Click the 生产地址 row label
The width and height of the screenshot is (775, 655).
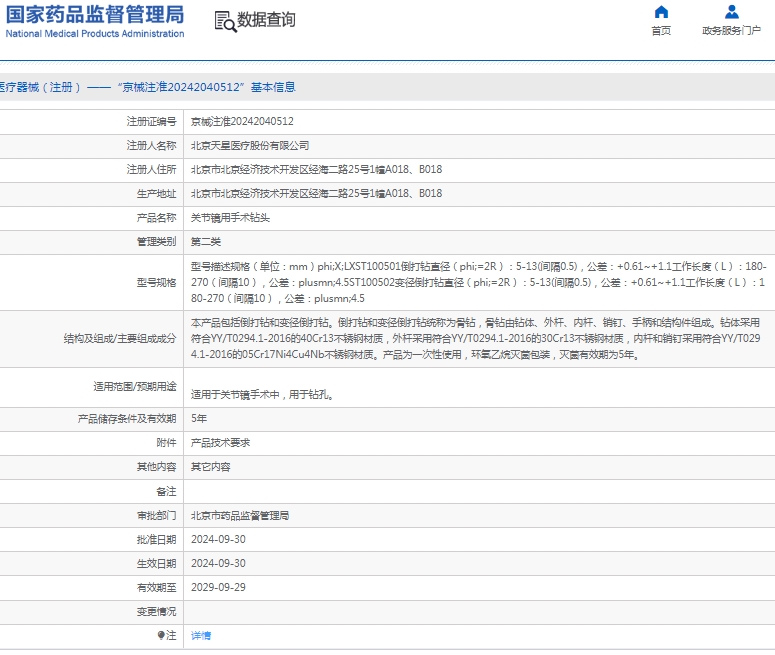pos(156,194)
